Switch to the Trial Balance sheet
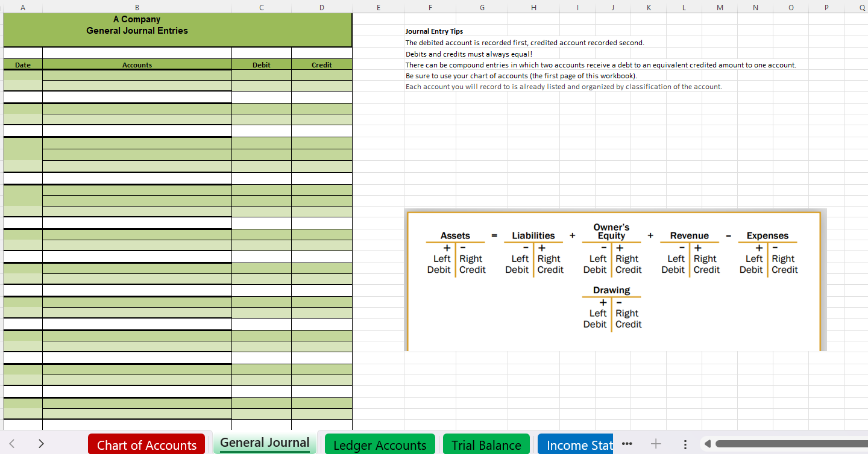Image resolution: width=868 pixels, height=454 pixels. tap(486, 444)
